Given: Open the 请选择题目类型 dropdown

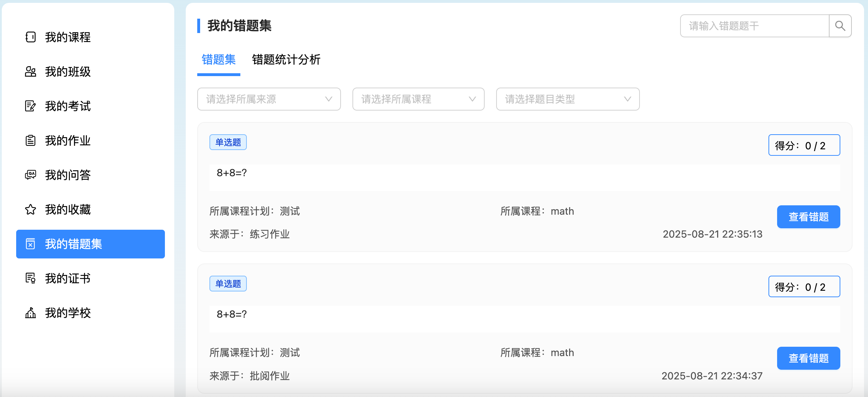Looking at the screenshot, I should [x=568, y=99].
